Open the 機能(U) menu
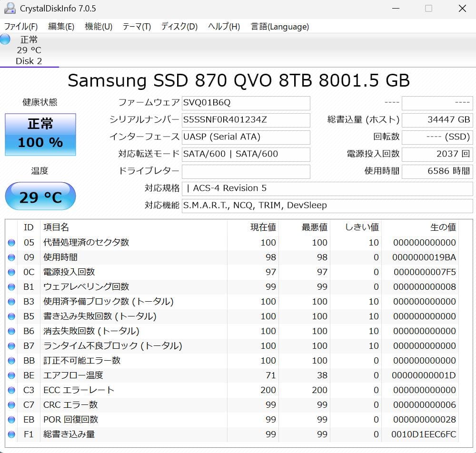 pos(98,27)
